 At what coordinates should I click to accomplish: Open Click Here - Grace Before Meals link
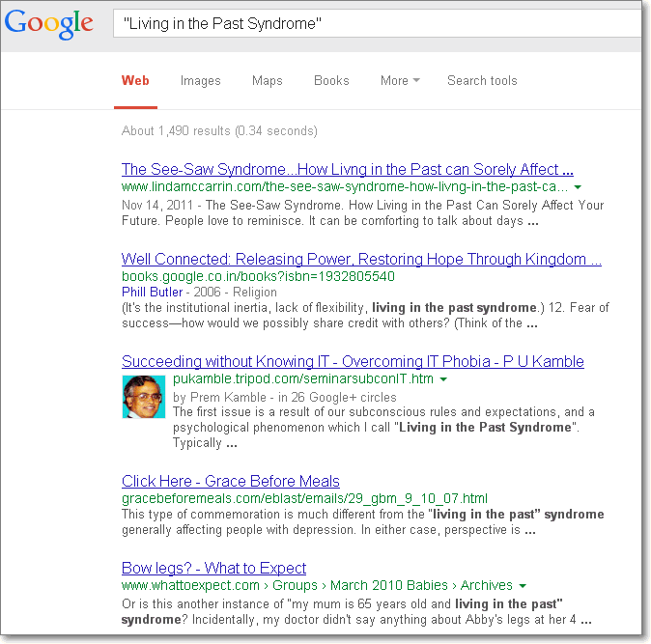click(x=230, y=481)
